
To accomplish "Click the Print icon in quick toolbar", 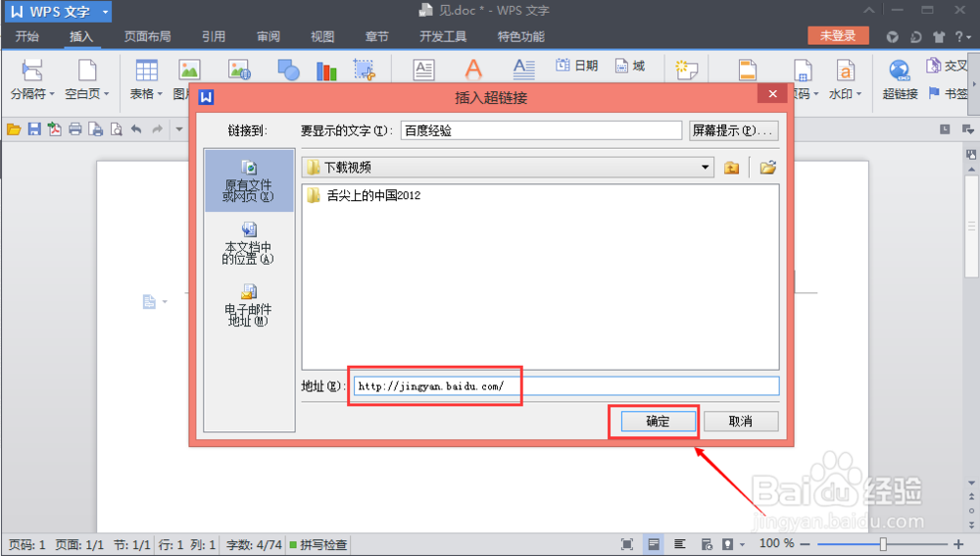I will click(x=75, y=129).
